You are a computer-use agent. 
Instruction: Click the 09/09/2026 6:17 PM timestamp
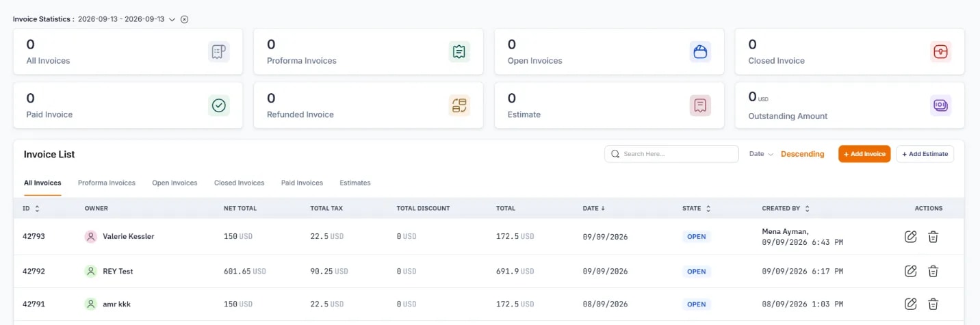click(x=802, y=271)
